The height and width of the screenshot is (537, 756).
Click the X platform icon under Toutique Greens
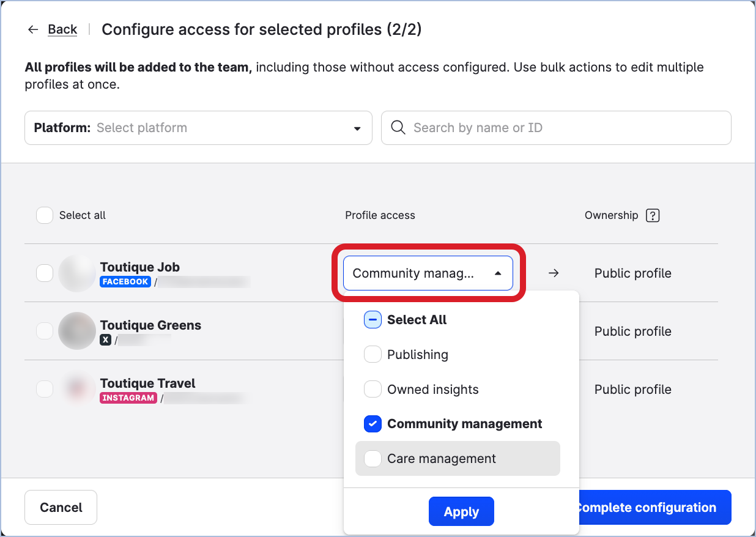[106, 340]
